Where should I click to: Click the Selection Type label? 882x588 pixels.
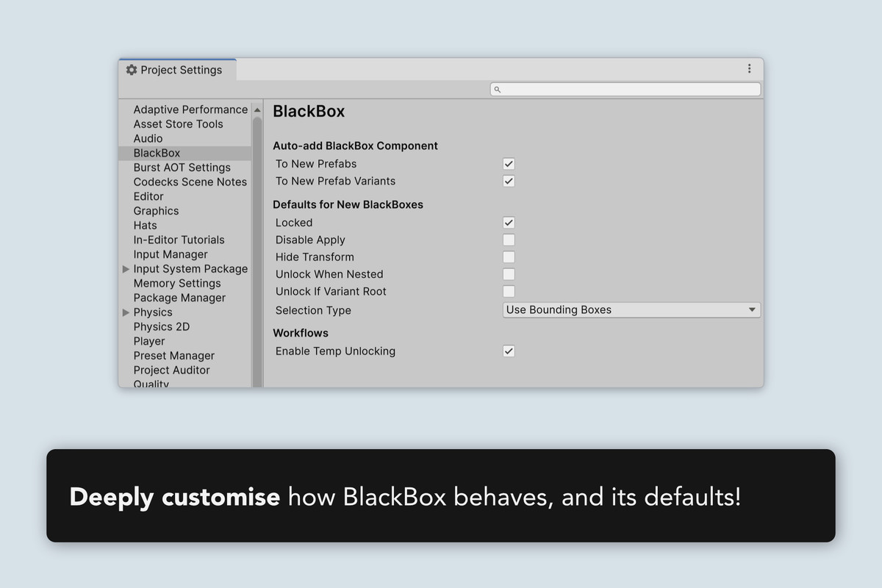(313, 311)
